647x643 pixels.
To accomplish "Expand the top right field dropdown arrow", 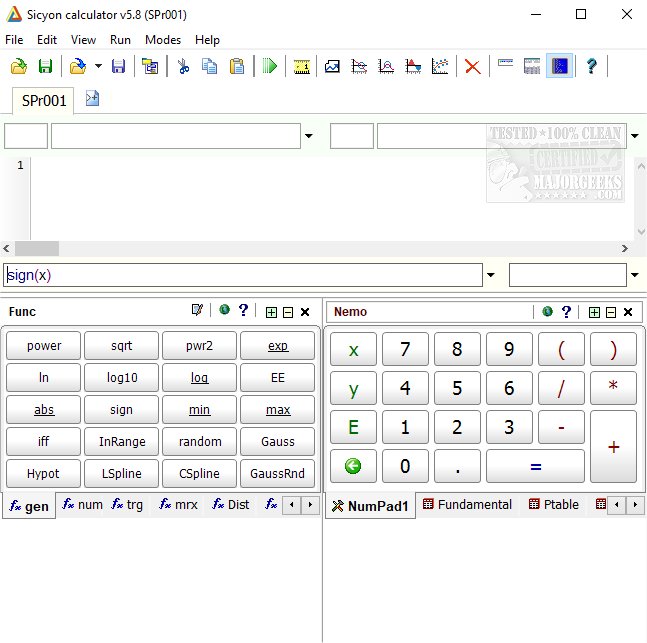I will pyautogui.click(x=635, y=136).
